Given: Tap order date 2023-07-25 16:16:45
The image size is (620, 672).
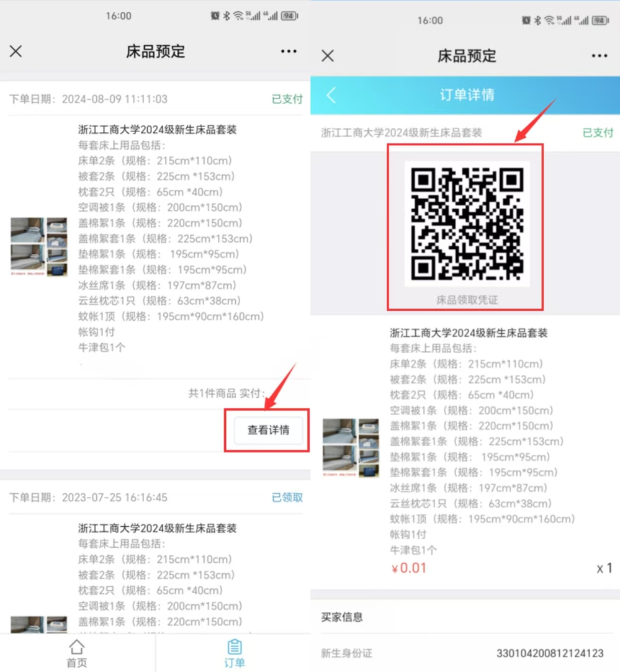Looking at the screenshot, I should click(x=114, y=498).
